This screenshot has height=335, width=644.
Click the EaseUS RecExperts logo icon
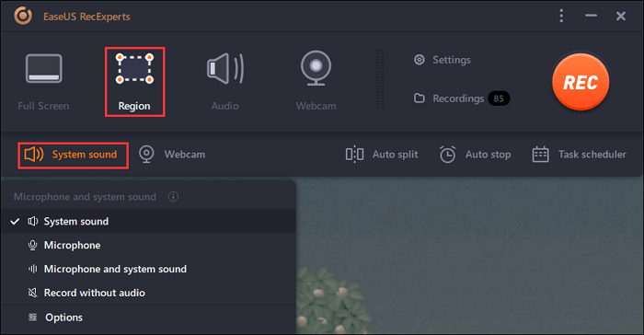23,16
